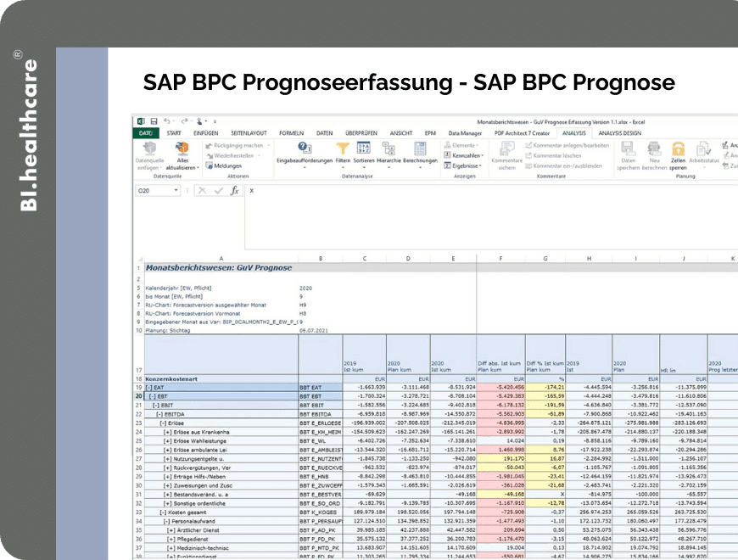Click Kommentar löschen
This screenshot has height=560, width=738.
point(553,156)
